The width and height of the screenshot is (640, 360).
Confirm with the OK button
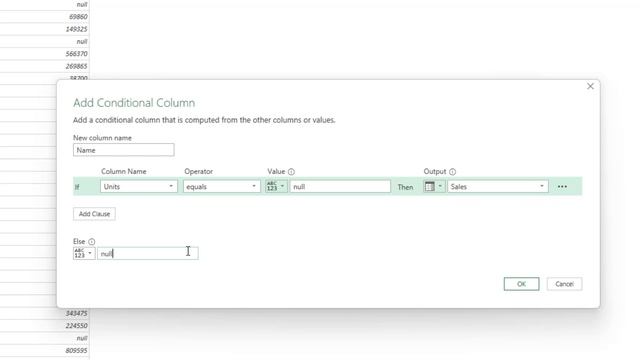pos(521,284)
